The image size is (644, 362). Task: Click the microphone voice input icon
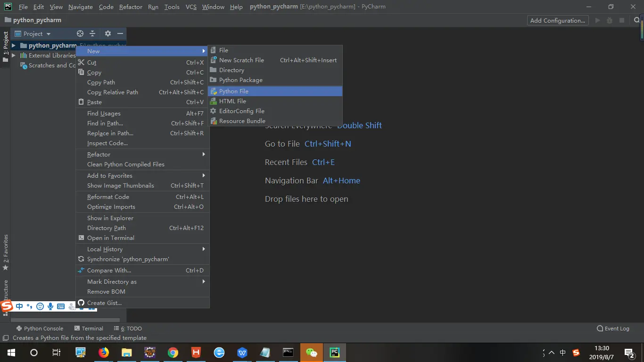[x=50, y=306]
